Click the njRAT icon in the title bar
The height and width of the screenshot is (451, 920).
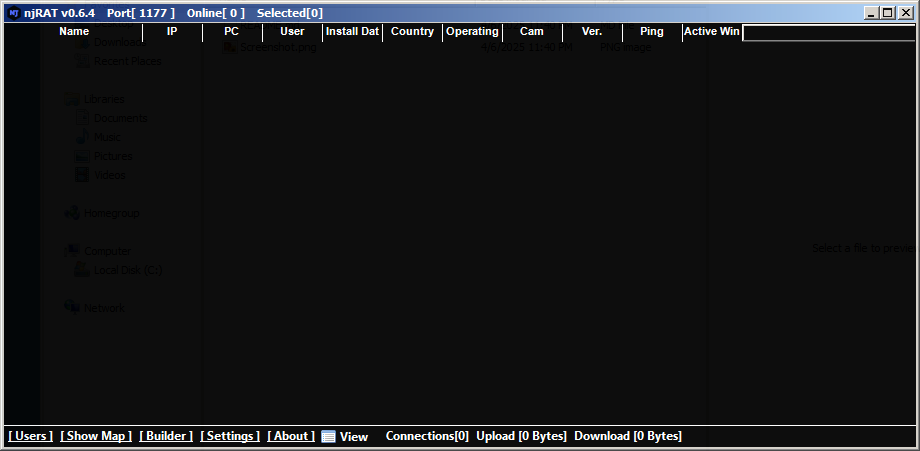(x=13, y=13)
